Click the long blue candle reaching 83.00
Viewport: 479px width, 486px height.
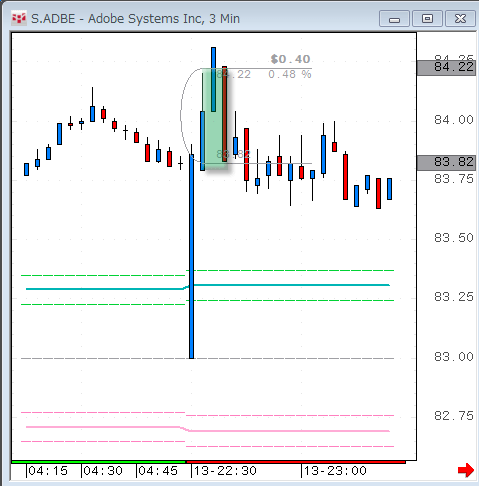click(x=191, y=257)
